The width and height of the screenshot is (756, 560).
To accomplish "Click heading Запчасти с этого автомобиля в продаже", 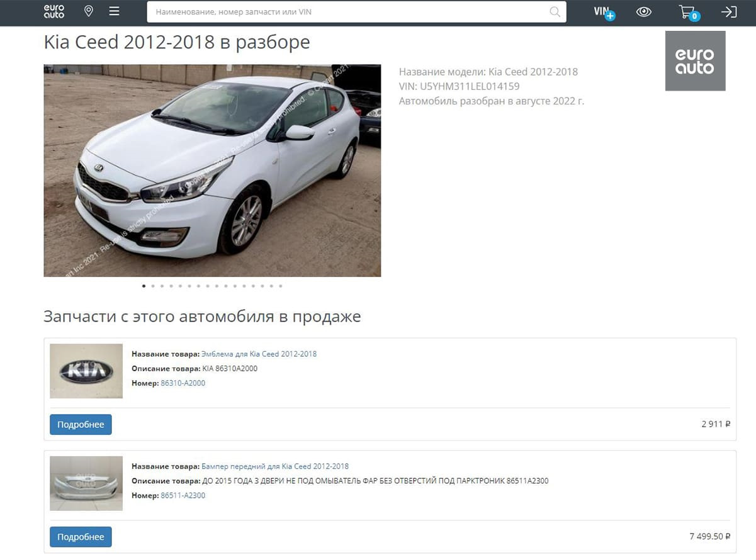I will (x=202, y=316).
